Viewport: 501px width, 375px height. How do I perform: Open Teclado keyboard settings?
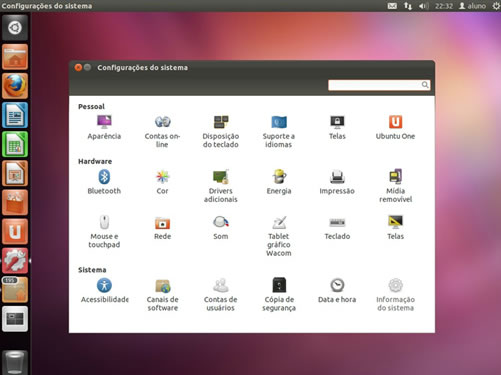337,228
